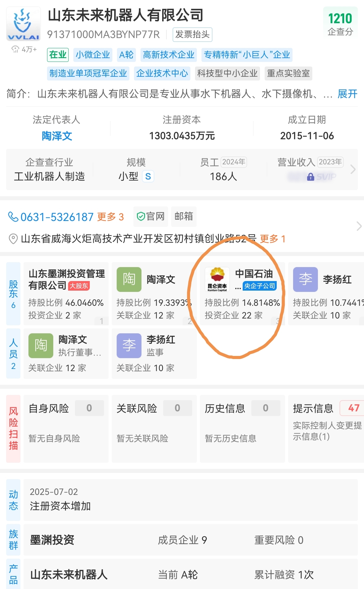
Task: Open the Kunlun Capital shareholder logo
Action: pyautogui.click(x=217, y=279)
